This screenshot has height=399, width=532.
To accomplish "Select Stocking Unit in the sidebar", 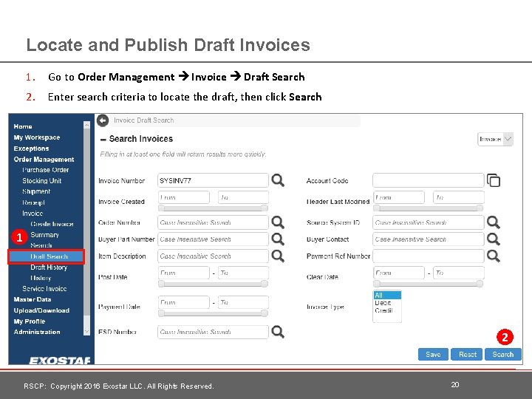I will [x=41, y=181].
